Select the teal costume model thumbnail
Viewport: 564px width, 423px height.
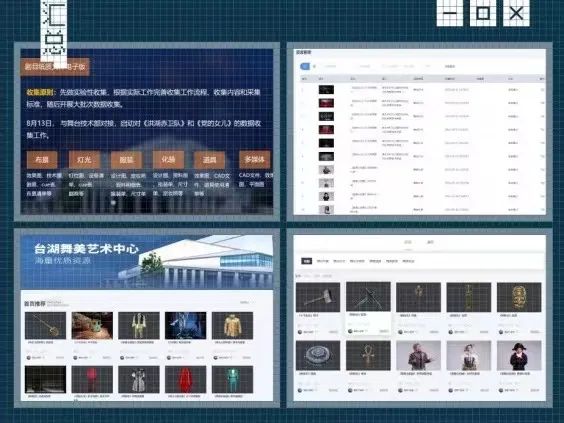tap(232, 379)
